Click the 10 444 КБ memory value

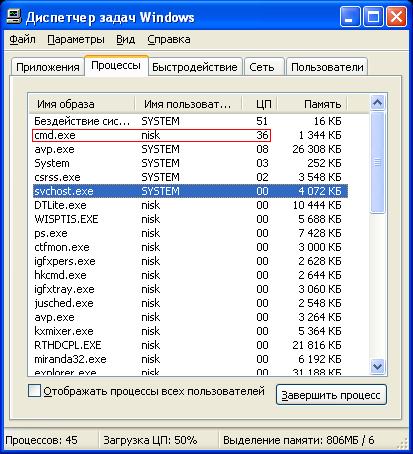(x=317, y=205)
